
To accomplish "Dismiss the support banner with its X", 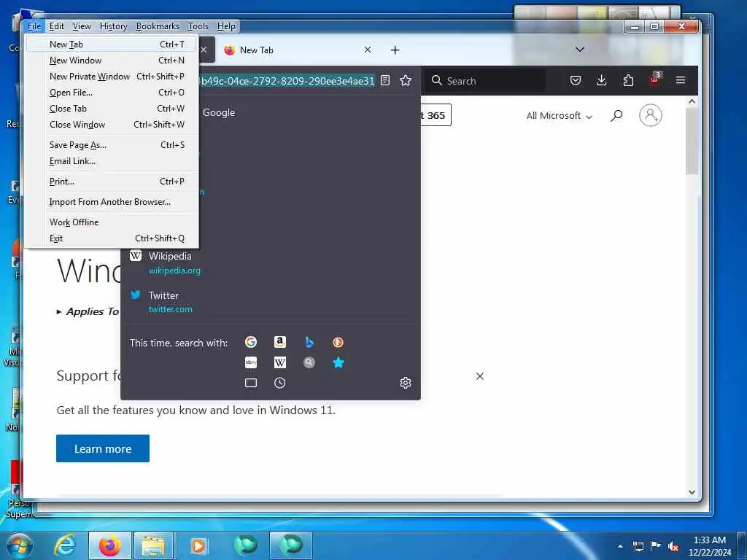I will 480,376.
